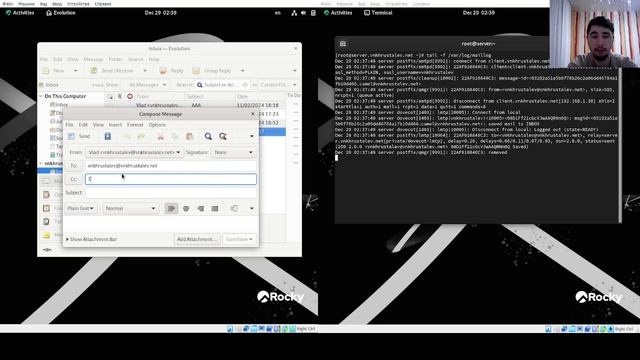Toggle left alignment in compose formatting bar

click(x=171, y=209)
